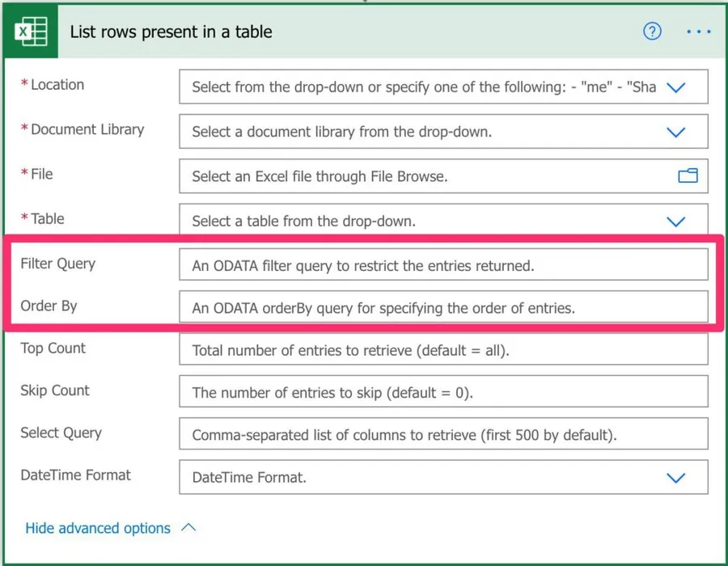728x566 pixels.
Task: Click the Excel connector icon in header
Action: coord(32,32)
